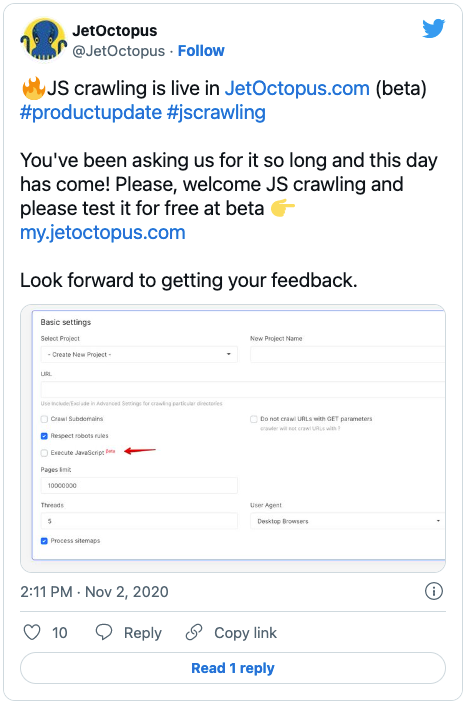Image resolution: width=466 pixels, height=704 pixels.
Task: Check Do not crawl URLs with GET parameters
Action: (254, 419)
